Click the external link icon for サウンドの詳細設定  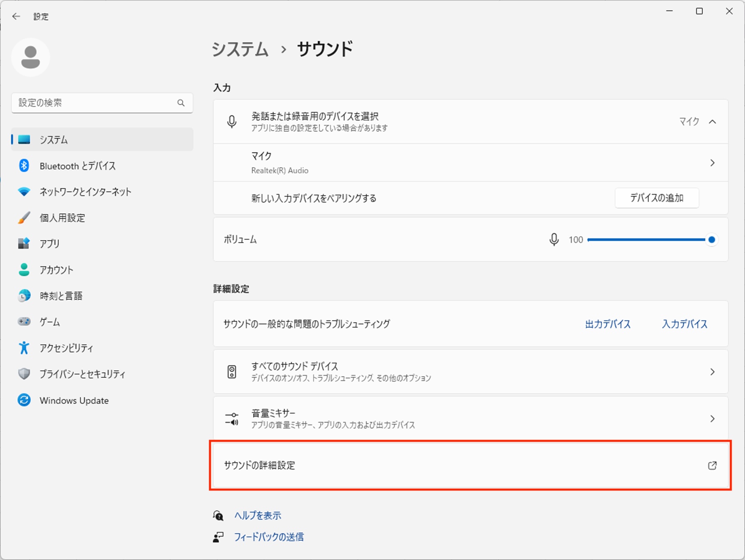pyautogui.click(x=712, y=465)
